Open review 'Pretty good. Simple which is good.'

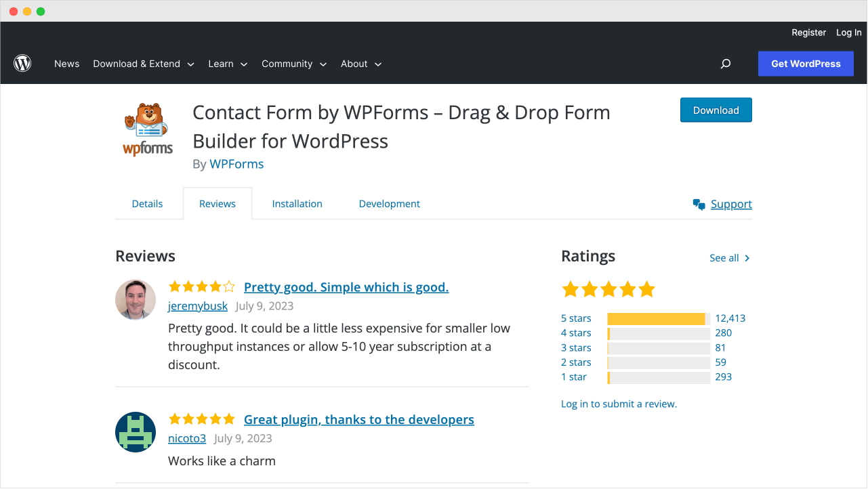click(346, 287)
